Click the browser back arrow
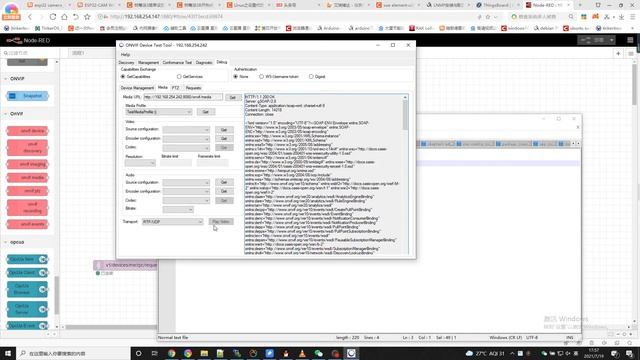Viewport: 640px width, 360px height. point(30,17)
